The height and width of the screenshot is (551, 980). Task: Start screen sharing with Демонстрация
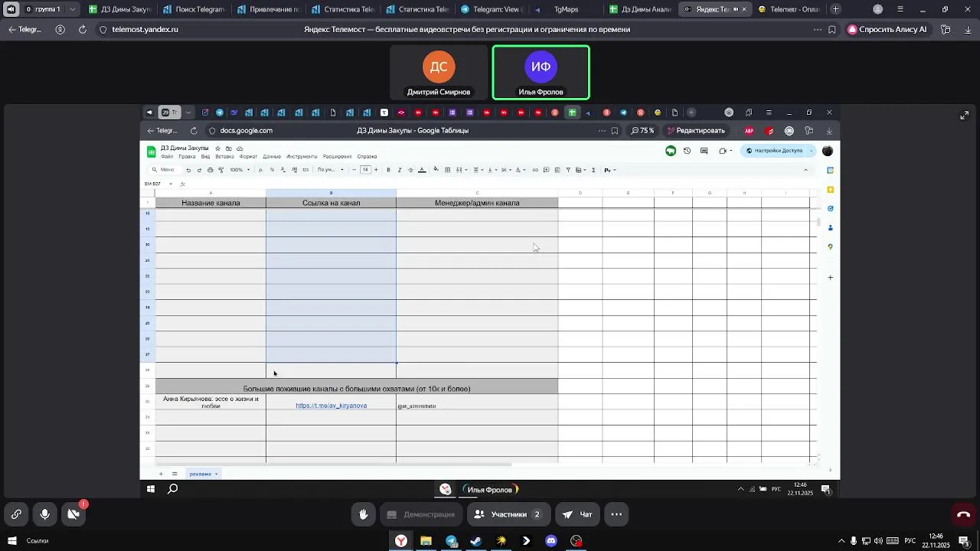point(421,514)
